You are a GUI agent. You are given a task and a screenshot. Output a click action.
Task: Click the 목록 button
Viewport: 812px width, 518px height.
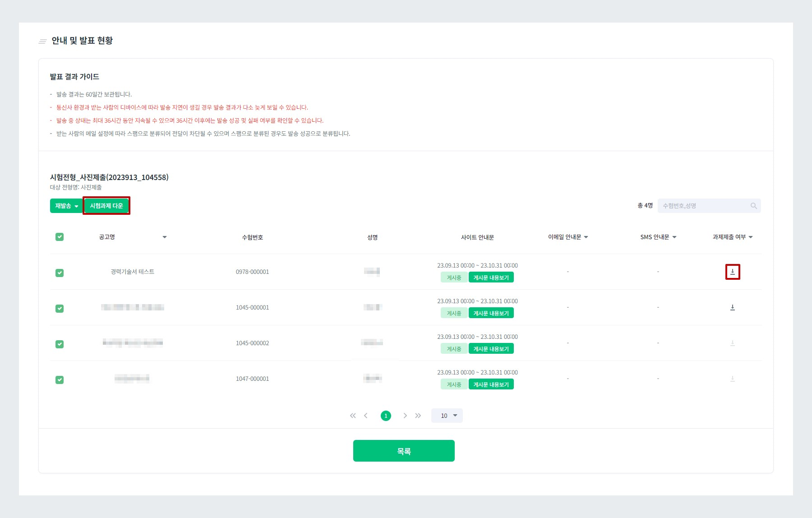[x=404, y=451]
